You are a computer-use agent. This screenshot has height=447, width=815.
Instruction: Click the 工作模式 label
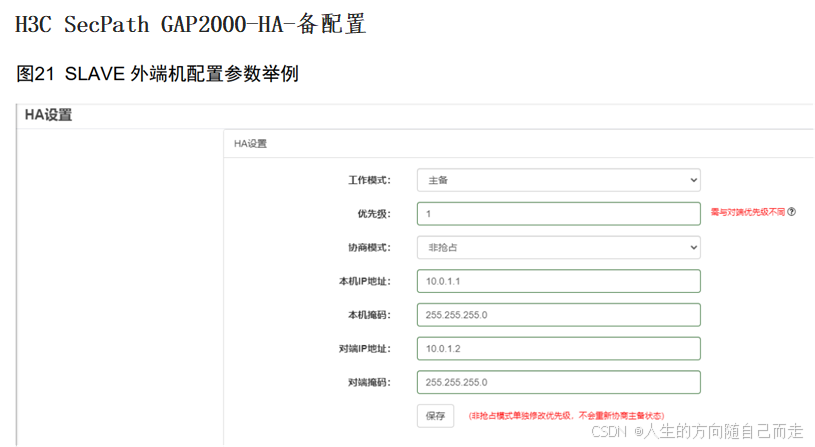coord(369,180)
